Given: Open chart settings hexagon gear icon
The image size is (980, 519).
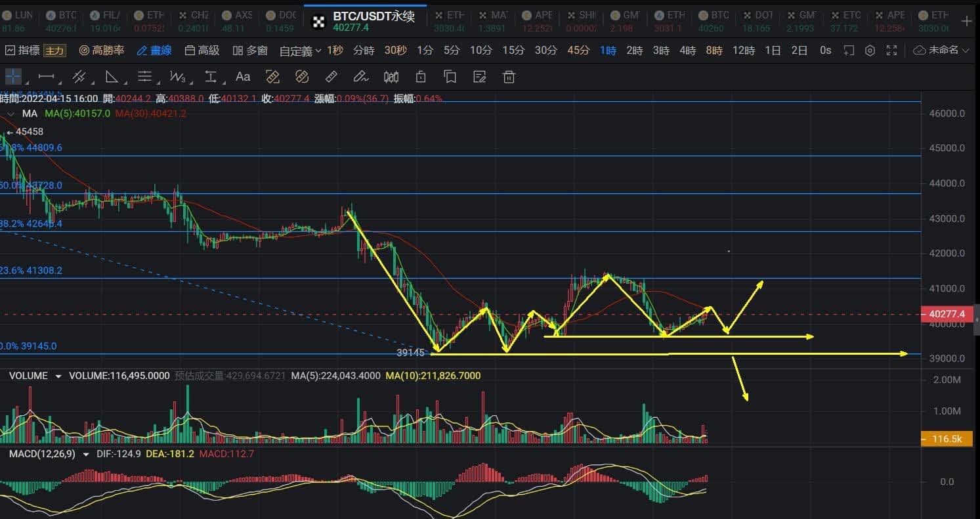Looking at the screenshot, I should pyautogui.click(x=870, y=51).
